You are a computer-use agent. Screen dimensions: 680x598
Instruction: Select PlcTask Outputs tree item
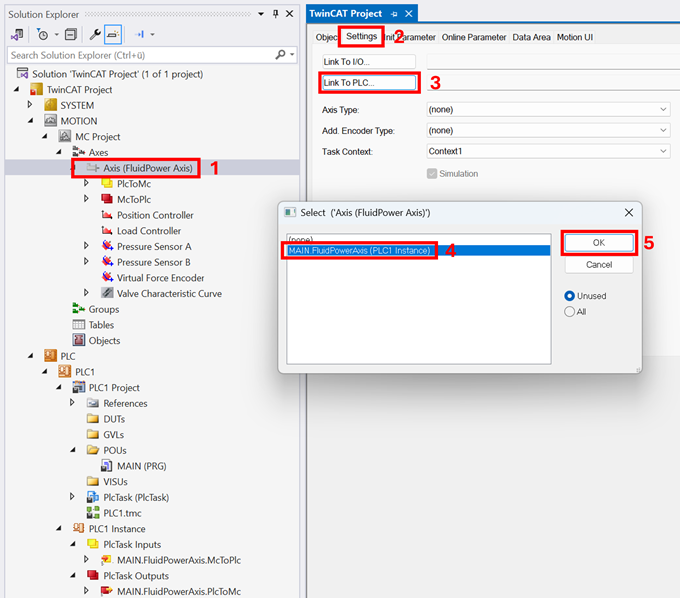[136, 575]
